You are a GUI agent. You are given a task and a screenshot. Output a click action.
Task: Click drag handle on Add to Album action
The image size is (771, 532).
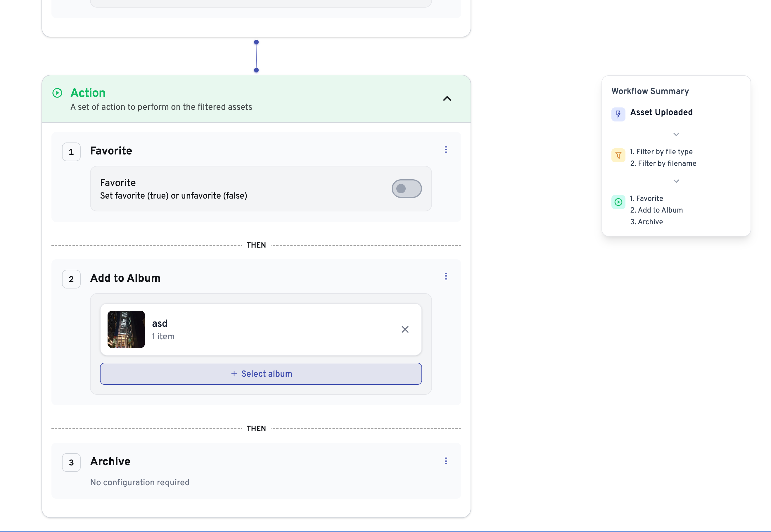coord(446,277)
